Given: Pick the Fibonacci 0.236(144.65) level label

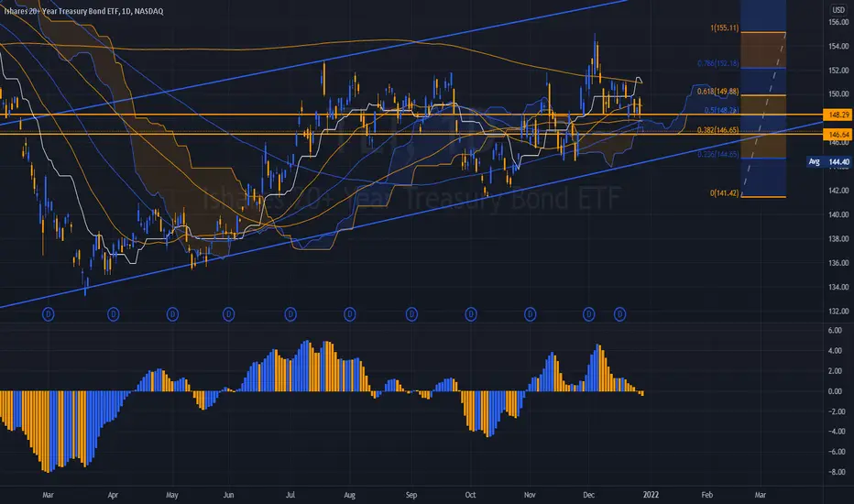Looking at the screenshot, I should tap(717, 154).
